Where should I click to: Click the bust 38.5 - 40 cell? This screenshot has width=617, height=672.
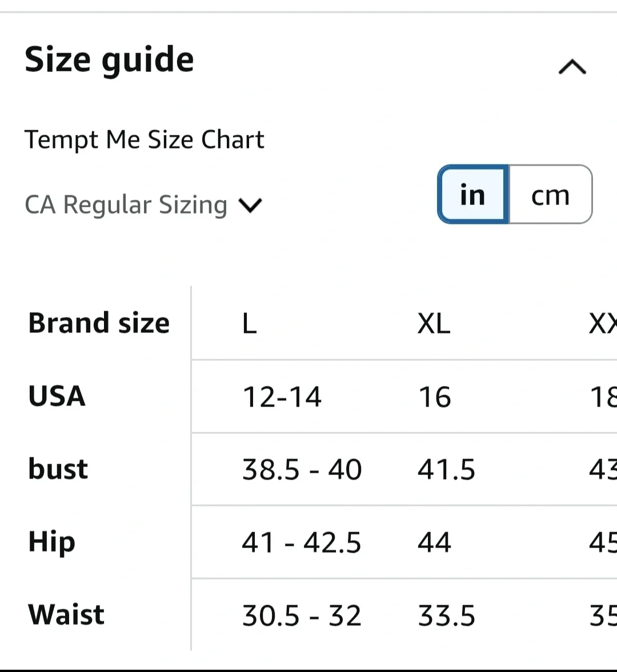tap(302, 470)
